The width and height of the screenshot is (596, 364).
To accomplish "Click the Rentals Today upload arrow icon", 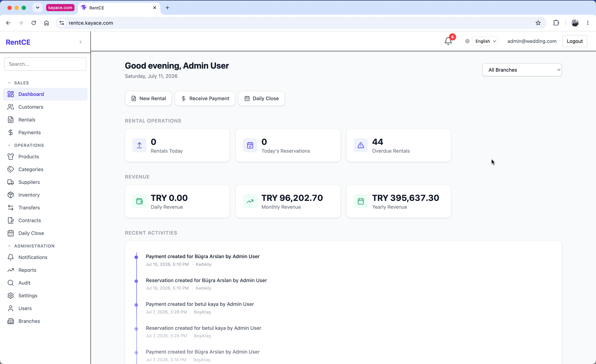I will pos(139,145).
